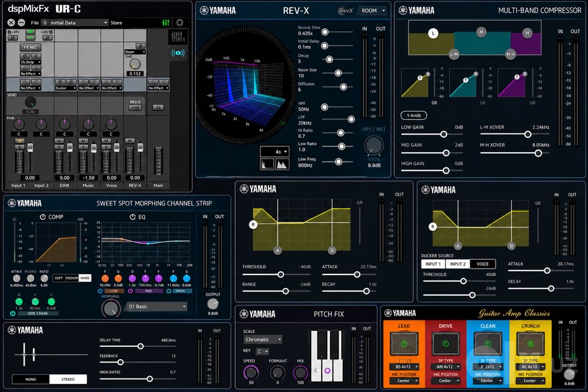Click the 1-knob button in compressor

point(413,115)
